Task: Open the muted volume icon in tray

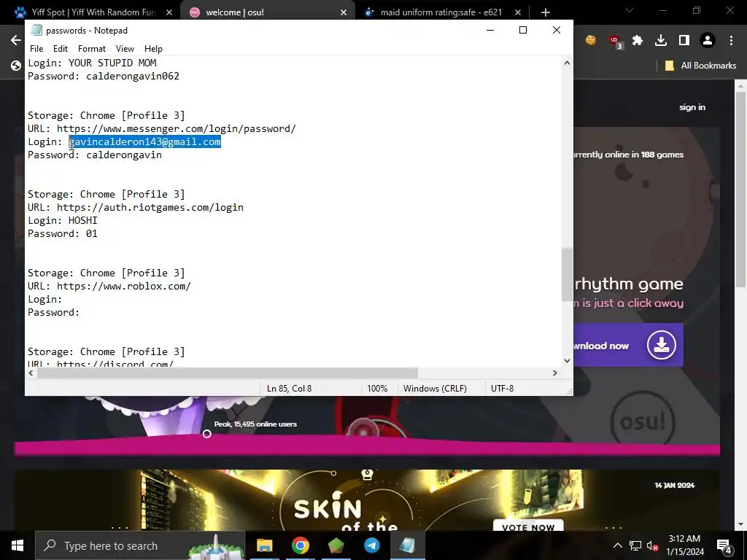Action: 653,545
